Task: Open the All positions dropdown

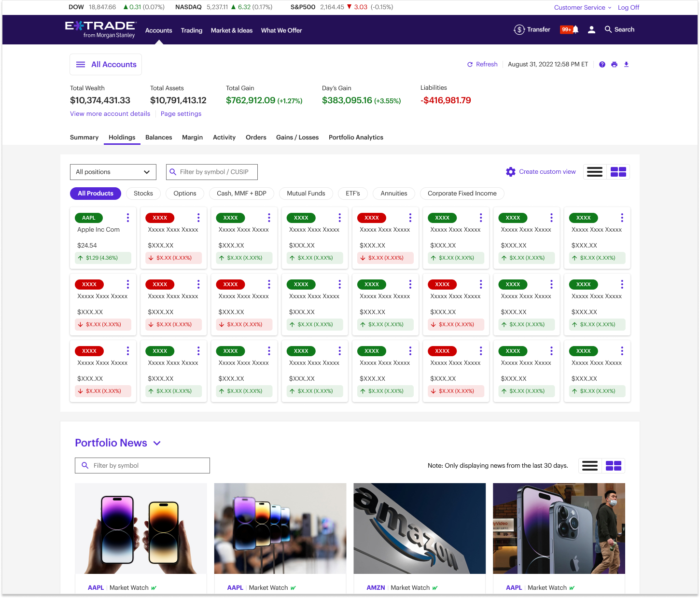Action: [x=113, y=172]
